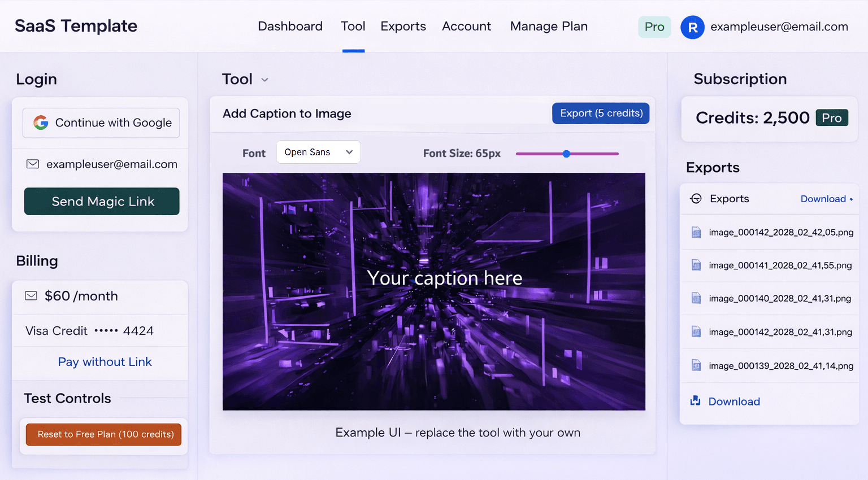This screenshot has height=480, width=868.
Task: Click the file icon beside image_000139_2028_02_41_14.png
Action: click(696, 365)
